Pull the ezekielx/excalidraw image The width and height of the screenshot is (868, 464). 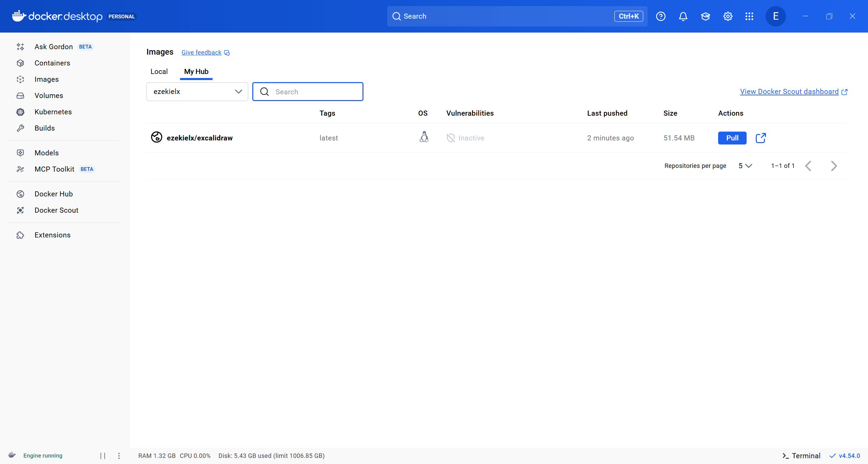(x=732, y=138)
